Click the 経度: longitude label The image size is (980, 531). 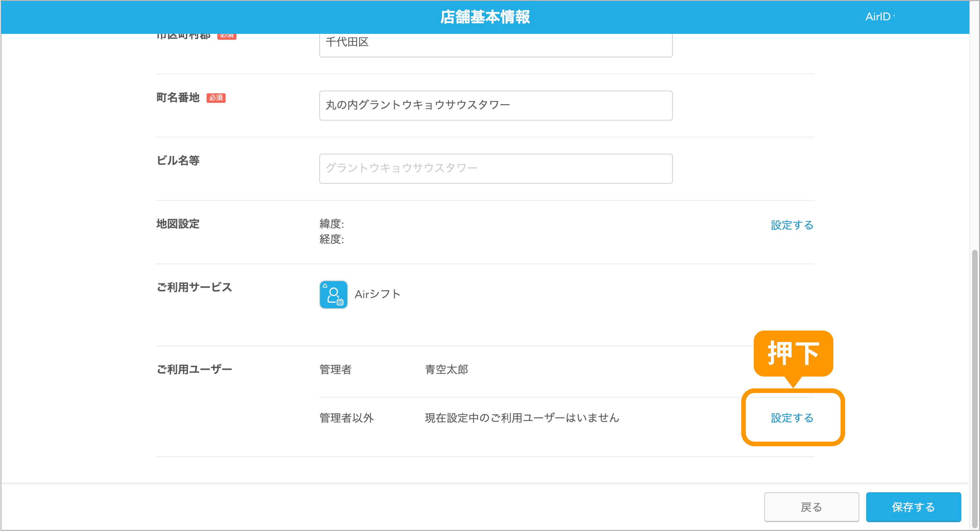[x=331, y=239]
